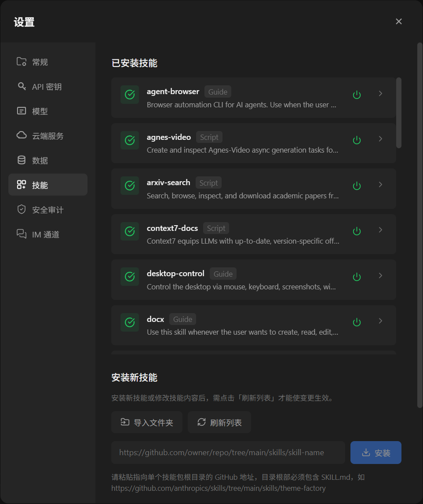This screenshot has width=423, height=504.
Task: Click the green check icon of desktop-control
Action: pos(130,277)
